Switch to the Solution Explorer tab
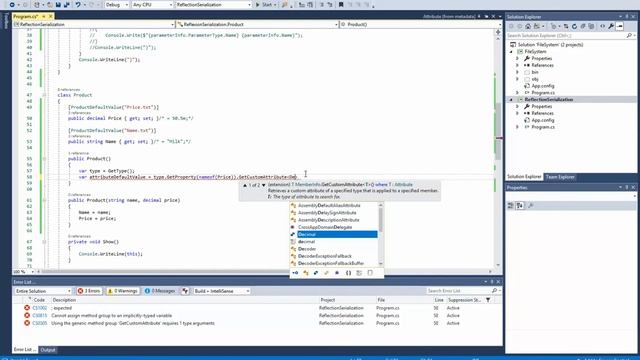This screenshot has height=360, width=640. coord(524,177)
